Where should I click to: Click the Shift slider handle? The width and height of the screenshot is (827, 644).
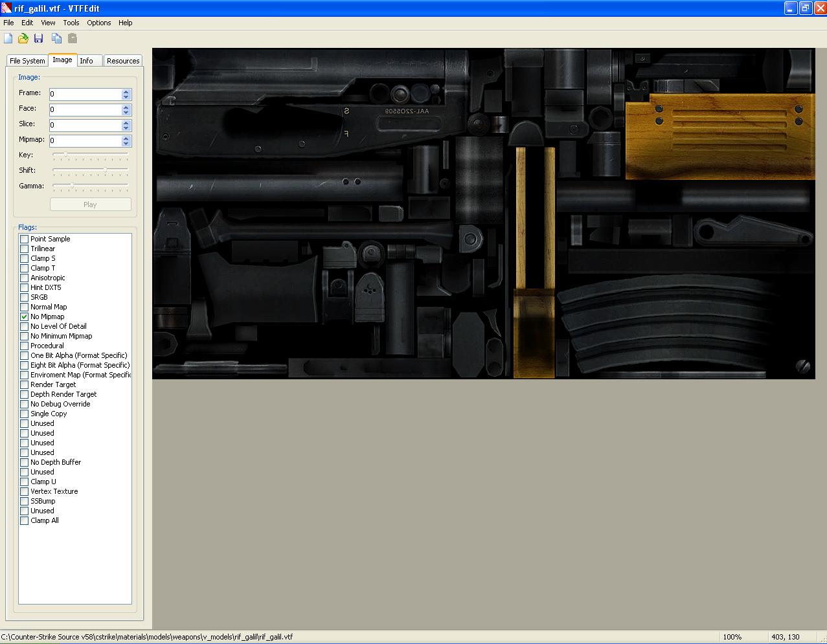point(106,170)
